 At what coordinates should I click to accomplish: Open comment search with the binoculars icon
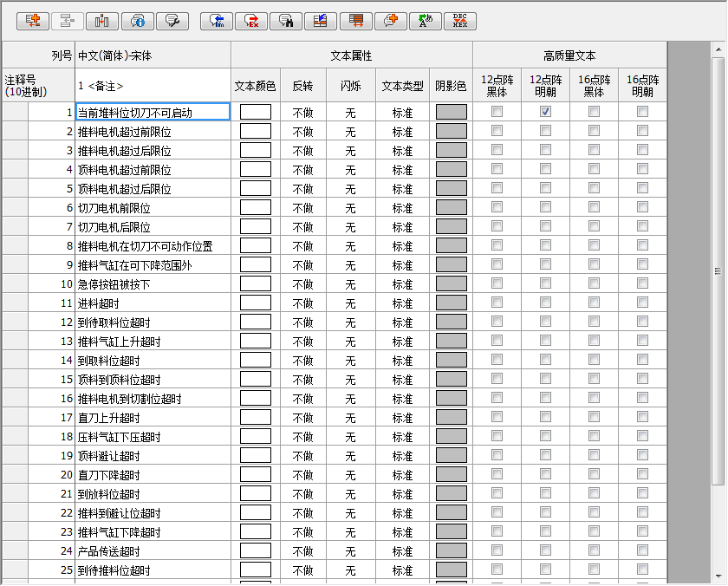tap(286, 21)
